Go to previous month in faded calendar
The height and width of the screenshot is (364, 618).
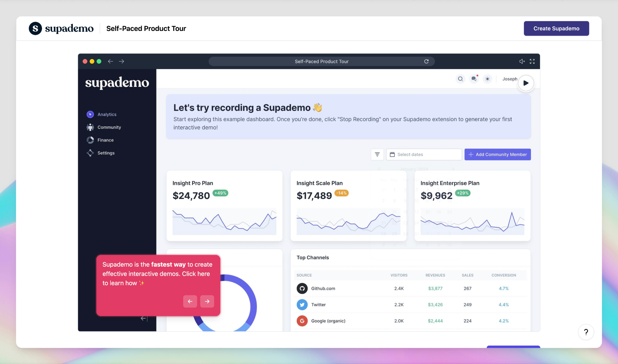point(379,169)
